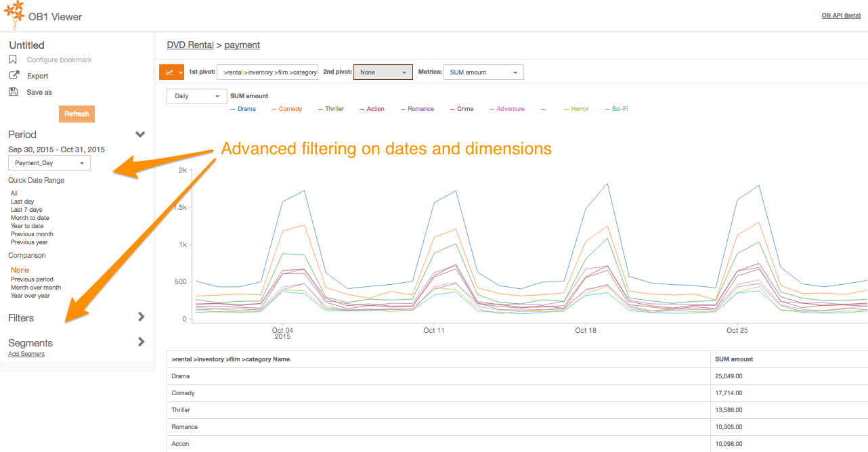The height and width of the screenshot is (452, 868).
Task: Toggle the Comedy series in chart legend
Action: [x=290, y=109]
